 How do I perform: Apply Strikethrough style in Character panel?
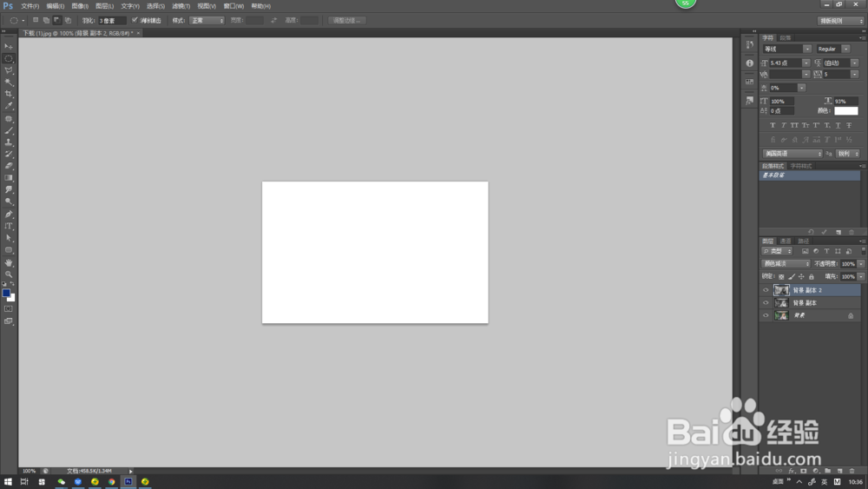(849, 125)
